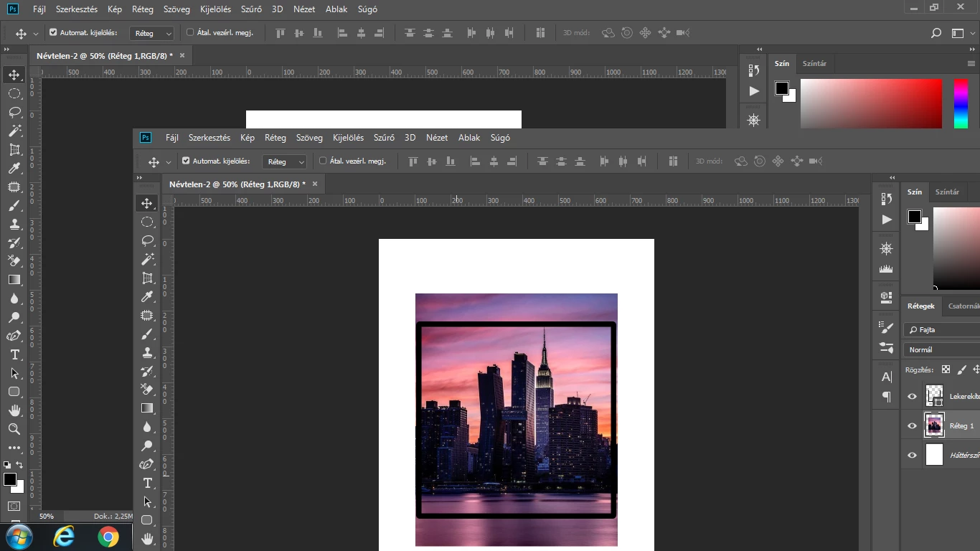Switch to Csatornák tab in front window

963,306
